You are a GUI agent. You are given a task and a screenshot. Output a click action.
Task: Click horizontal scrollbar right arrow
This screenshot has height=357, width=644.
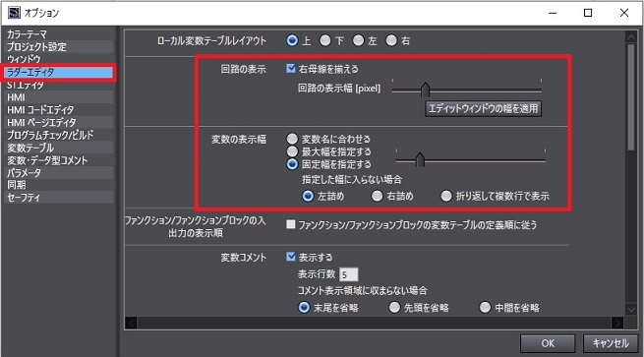pyautogui.click(x=617, y=323)
